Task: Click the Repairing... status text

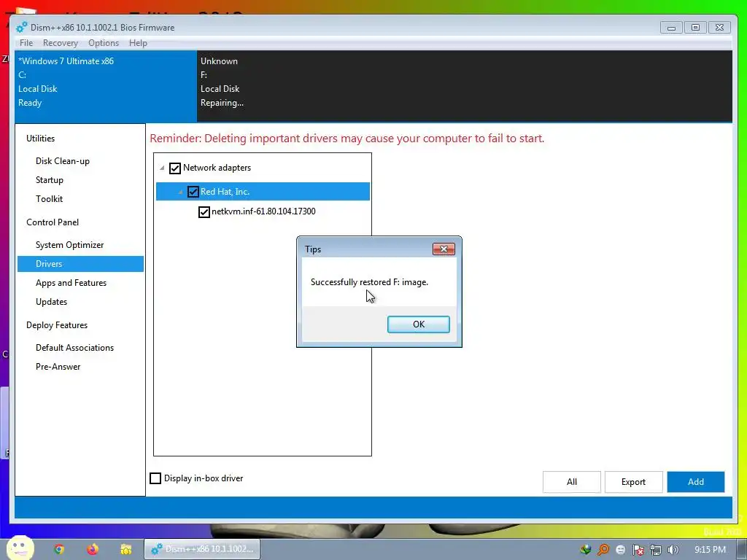Action: tap(222, 103)
